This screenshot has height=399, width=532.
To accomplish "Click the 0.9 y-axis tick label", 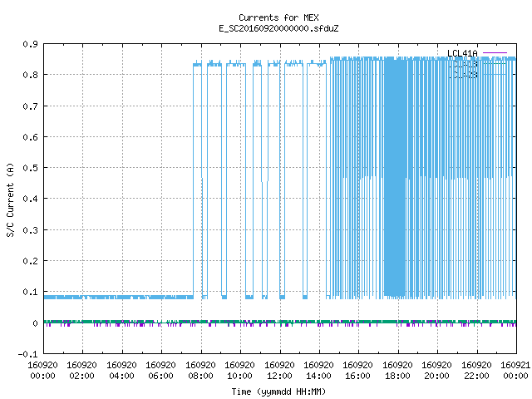I will tap(30, 44).
